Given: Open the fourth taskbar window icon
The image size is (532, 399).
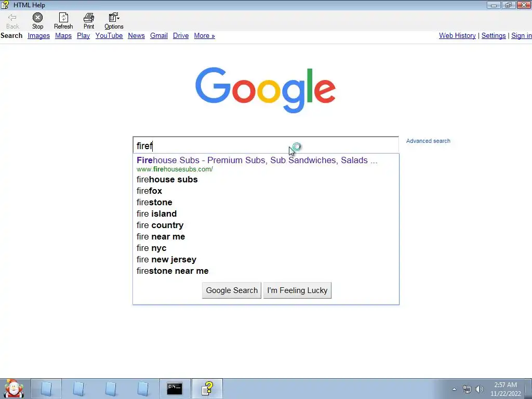Looking at the screenshot, I should pos(143,389).
